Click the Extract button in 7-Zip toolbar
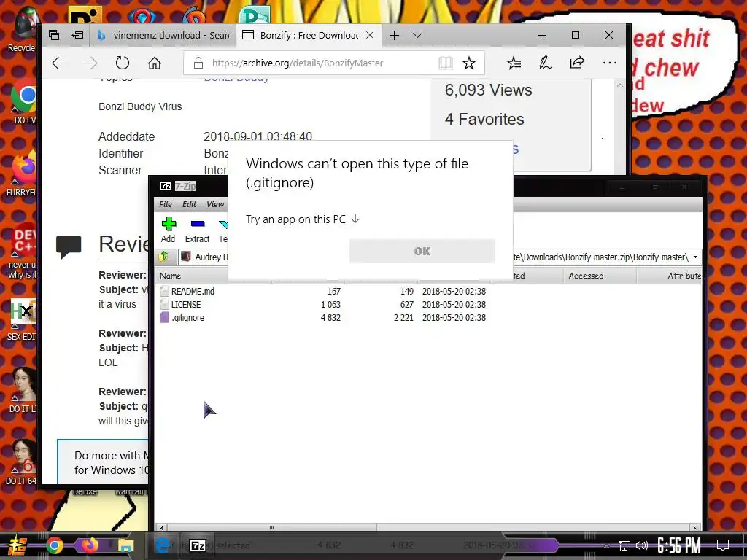747x560 pixels. (197, 230)
